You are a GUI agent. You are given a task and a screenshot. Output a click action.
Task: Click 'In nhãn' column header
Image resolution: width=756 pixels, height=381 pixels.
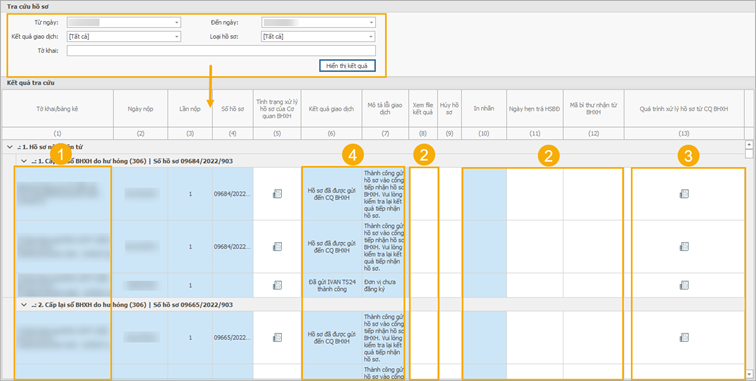(x=484, y=109)
